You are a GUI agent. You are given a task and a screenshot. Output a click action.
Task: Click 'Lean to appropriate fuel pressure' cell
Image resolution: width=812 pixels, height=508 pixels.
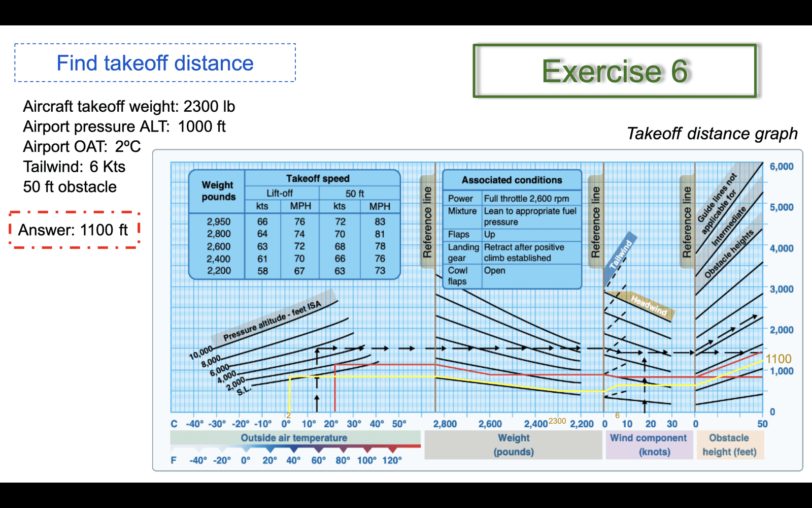click(530, 216)
